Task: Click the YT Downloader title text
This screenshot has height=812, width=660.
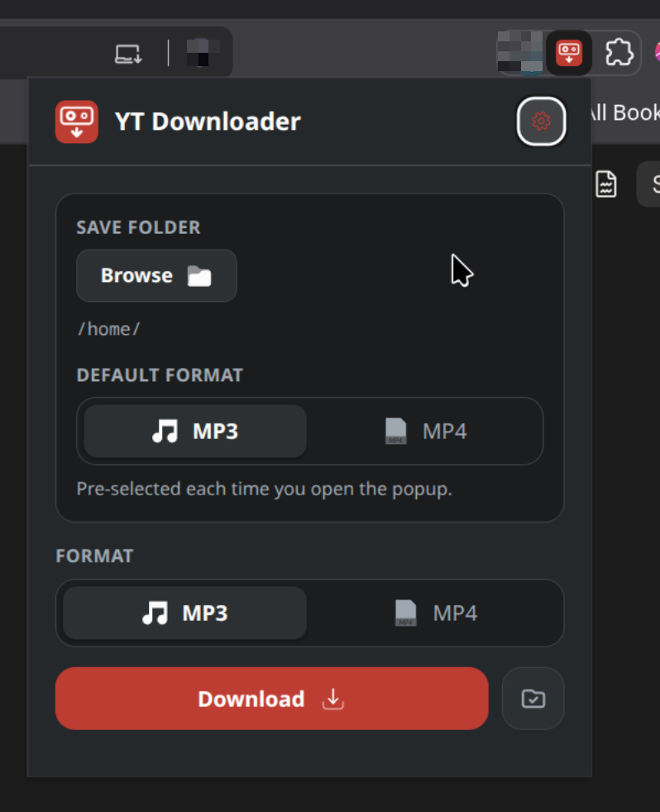Action: [208, 122]
